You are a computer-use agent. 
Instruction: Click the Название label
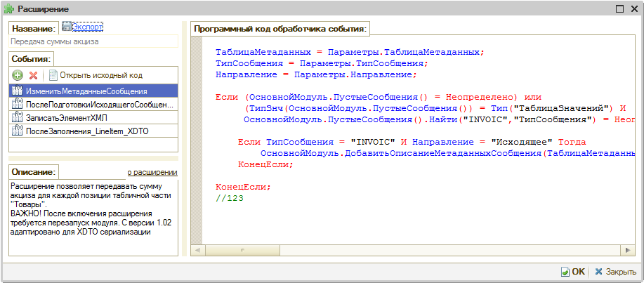click(34, 29)
